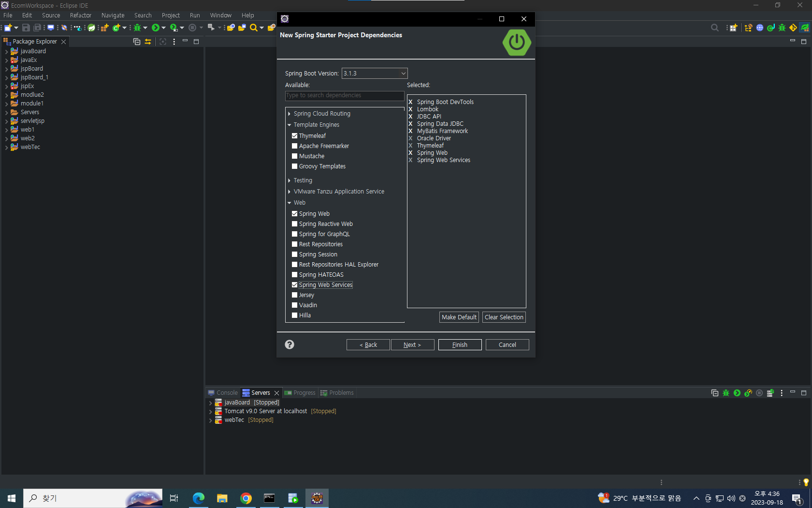Check the Apache Freemarker dependency
Image resolution: width=812 pixels, height=508 pixels.
tap(294, 146)
